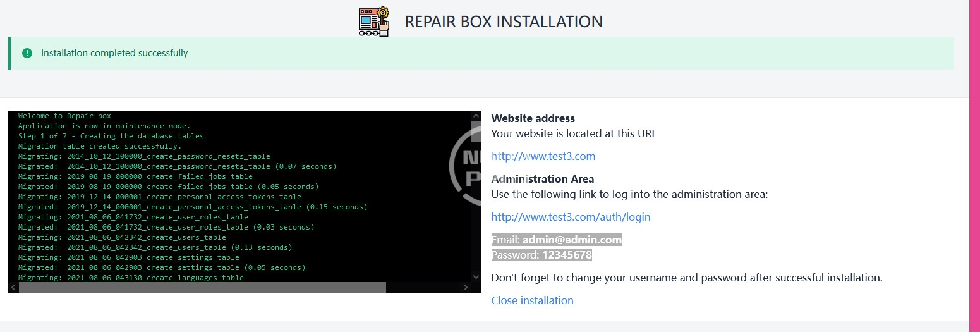Image resolution: width=980 pixels, height=332 pixels.
Task: Click the 'Installation completed successfully' message
Action: [114, 53]
